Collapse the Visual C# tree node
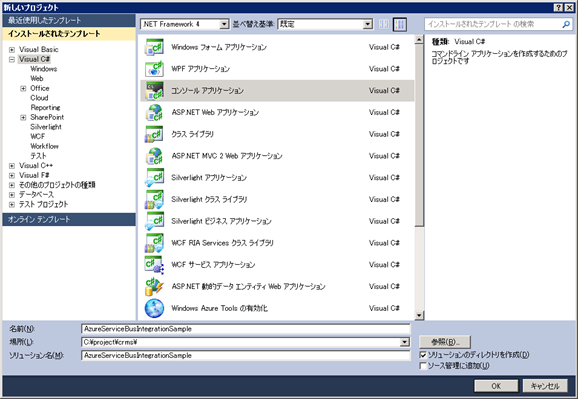The width and height of the screenshot is (578, 399). point(12,59)
